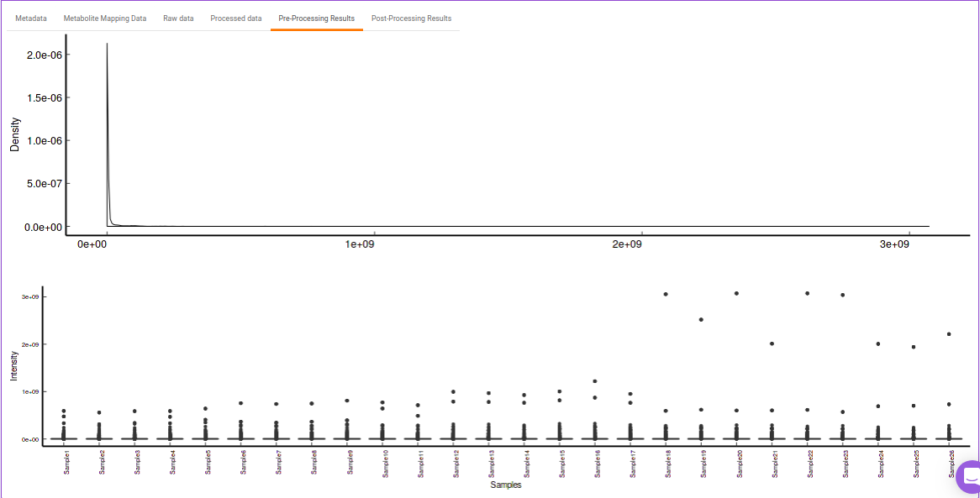Click the Sample10 axis label
The height and width of the screenshot is (498, 980).
(385, 463)
